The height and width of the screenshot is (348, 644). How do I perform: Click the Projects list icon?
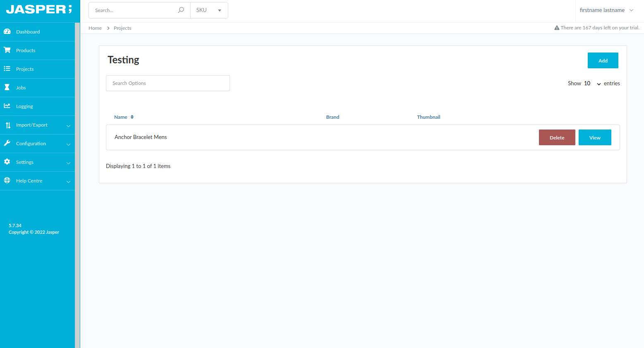coord(7,69)
